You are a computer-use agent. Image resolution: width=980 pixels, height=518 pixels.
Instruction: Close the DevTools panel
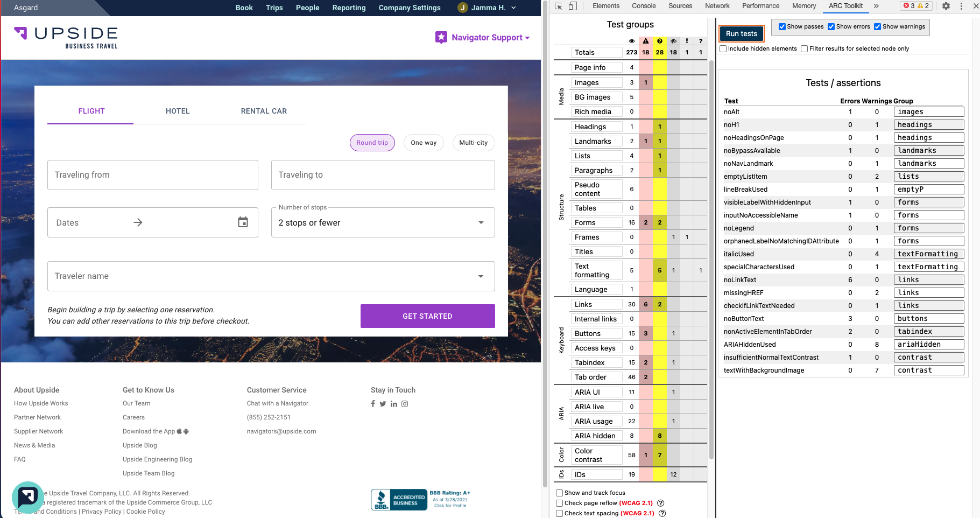(976, 6)
